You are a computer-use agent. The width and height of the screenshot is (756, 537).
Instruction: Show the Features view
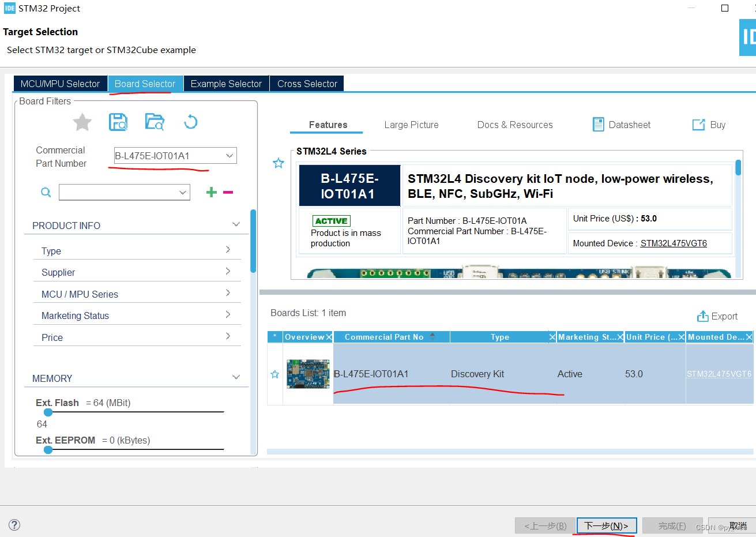[328, 125]
